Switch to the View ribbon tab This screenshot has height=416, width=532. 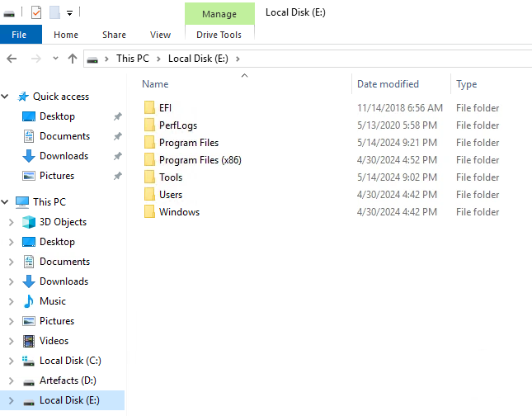pos(160,35)
